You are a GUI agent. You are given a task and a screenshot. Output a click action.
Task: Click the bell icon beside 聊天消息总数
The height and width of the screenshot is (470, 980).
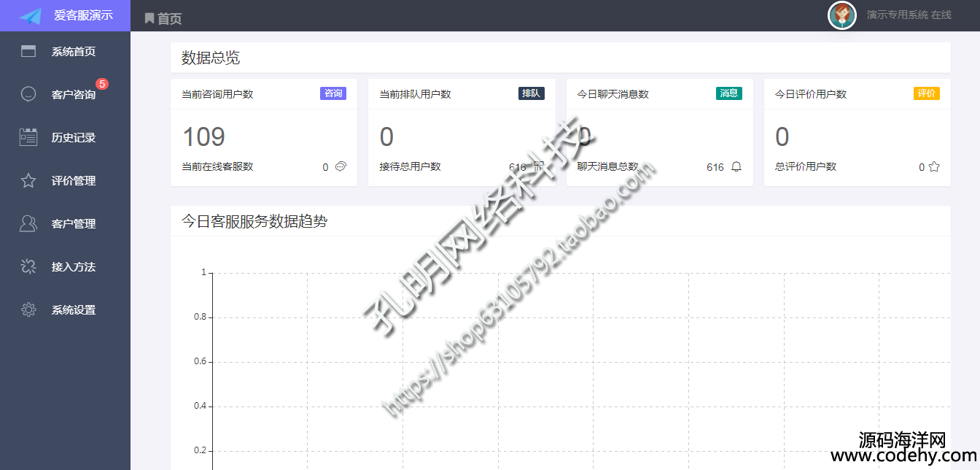(736, 166)
